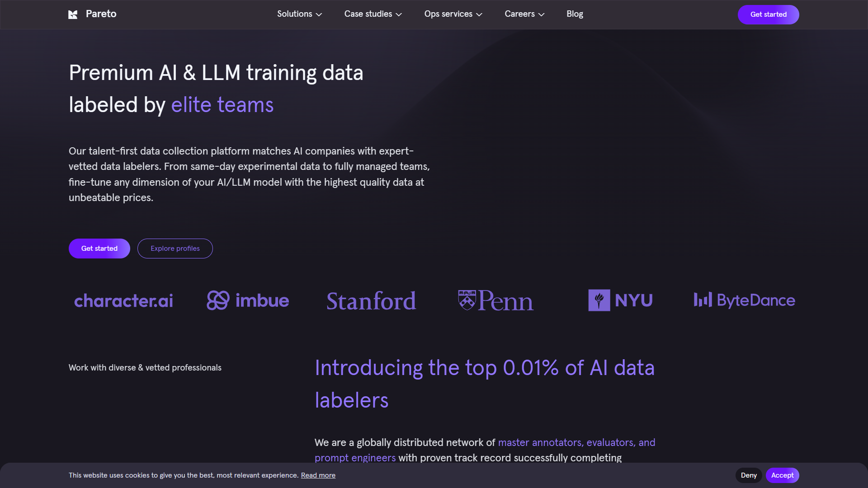The image size is (868, 488).
Task: Expand the Ops services dropdown
Action: (x=453, y=14)
